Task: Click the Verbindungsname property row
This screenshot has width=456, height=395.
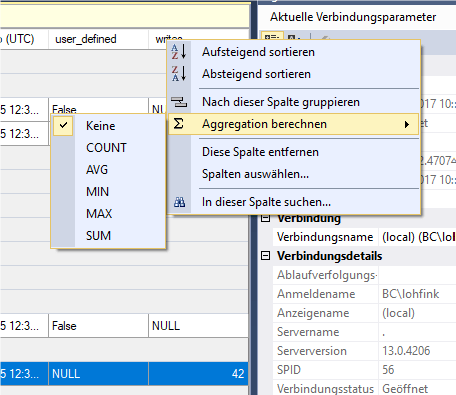Action: coord(364,237)
